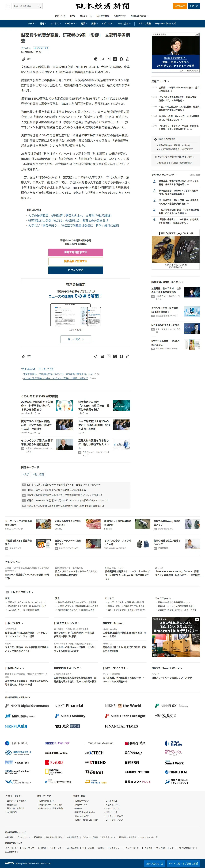Click the X icon below the Ask! NIKKEI box

115,356
